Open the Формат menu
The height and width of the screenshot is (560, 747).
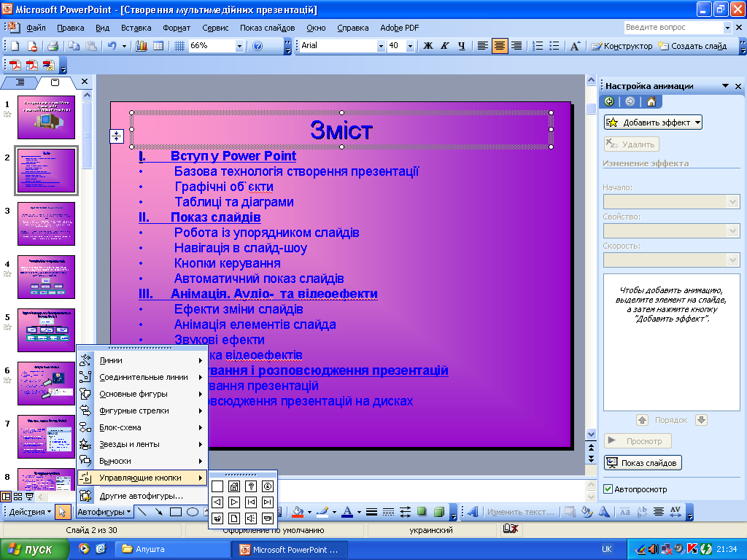coord(177,28)
